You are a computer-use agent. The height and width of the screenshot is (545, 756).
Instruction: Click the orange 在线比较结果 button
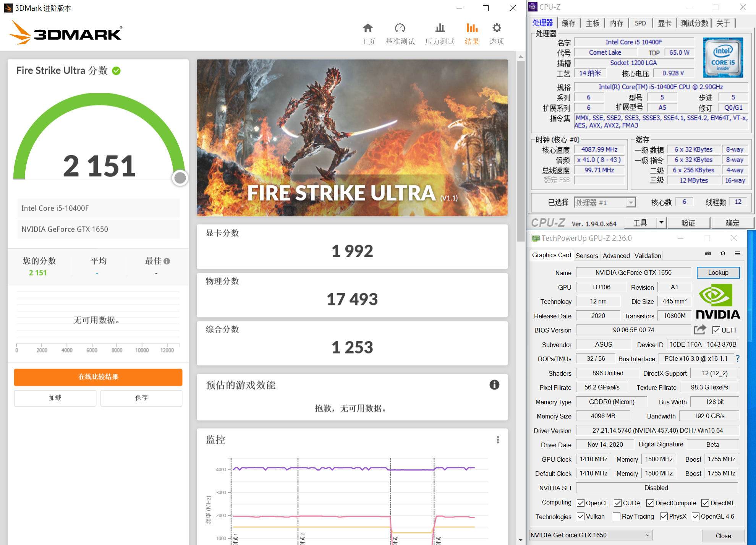pos(98,377)
